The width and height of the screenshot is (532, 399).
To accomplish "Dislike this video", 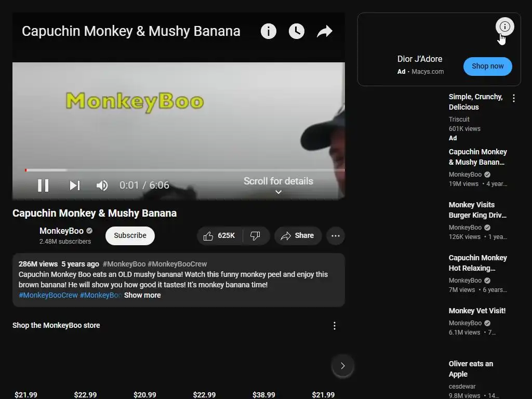I will click(256, 235).
